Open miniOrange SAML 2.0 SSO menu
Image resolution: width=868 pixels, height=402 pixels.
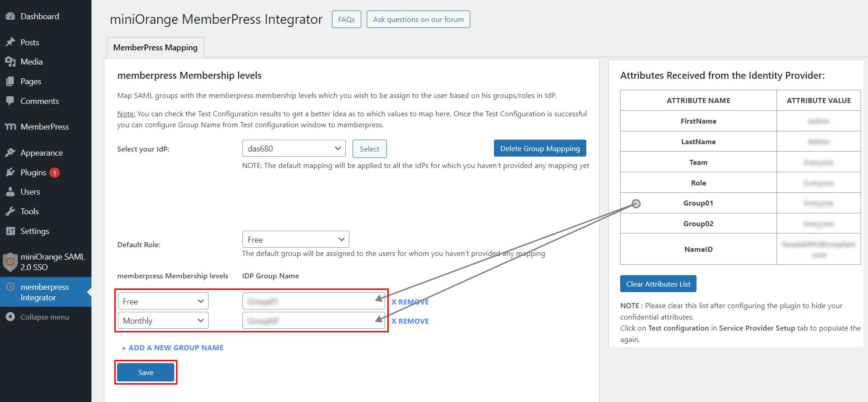tap(53, 262)
